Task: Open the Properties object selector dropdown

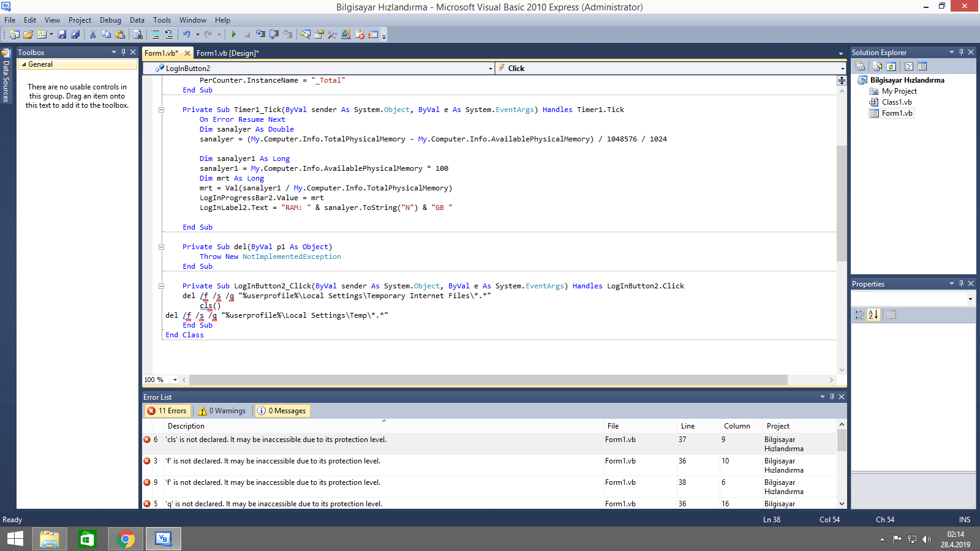Action: tap(970, 299)
